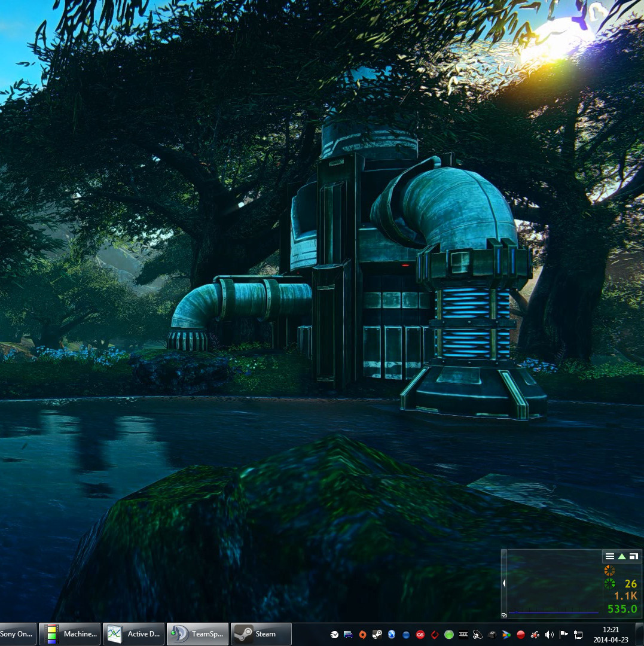
Task: Click the THX audio tray icon
Action: point(463,634)
